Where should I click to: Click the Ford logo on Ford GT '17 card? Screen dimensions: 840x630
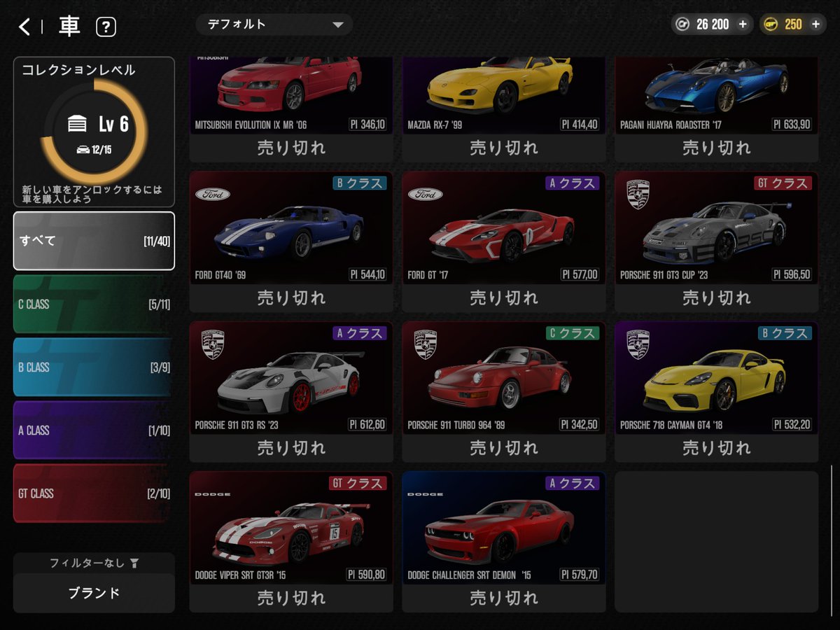tap(426, 194)
